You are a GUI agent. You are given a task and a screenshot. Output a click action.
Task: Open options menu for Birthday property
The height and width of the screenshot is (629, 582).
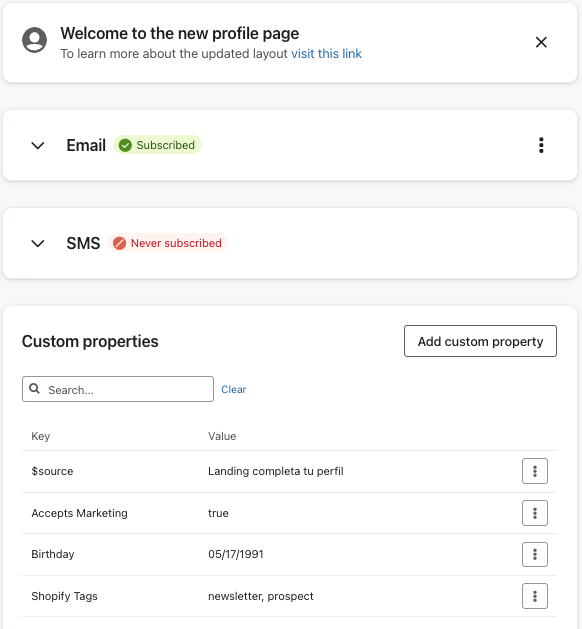pyautogui.click(x=535, y=554)
